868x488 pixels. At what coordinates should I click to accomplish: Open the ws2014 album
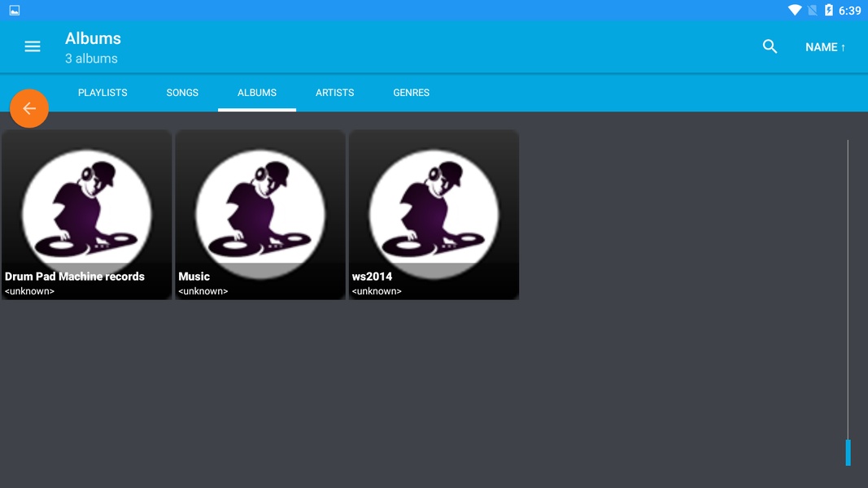click(x=434, y=215)
